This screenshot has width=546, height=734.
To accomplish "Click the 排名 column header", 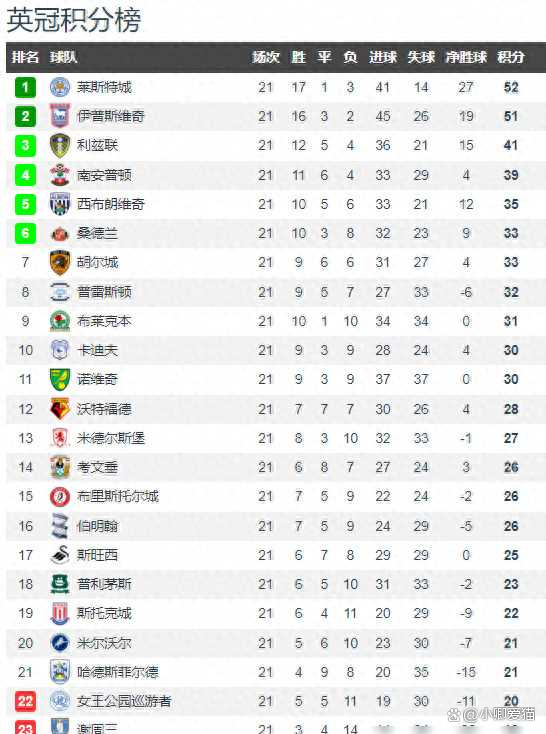I will pyautogui.click(x=25, y=57).
